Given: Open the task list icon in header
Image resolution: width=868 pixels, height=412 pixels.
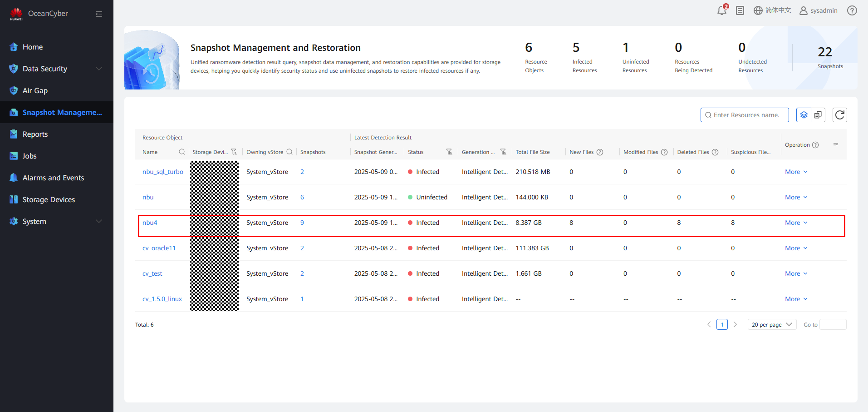Looking at the screenshot, I should [x=740, y=10].
